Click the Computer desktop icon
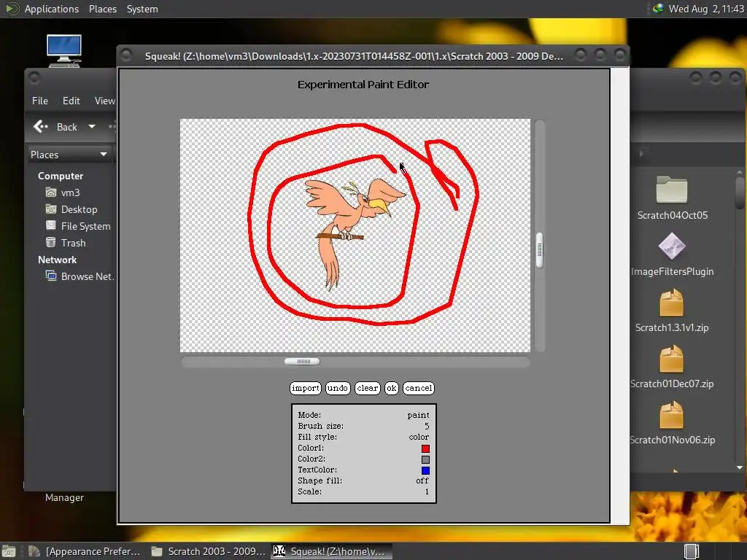Image resolution: width=747 pixels, height=560 pixels. [64, 50]
